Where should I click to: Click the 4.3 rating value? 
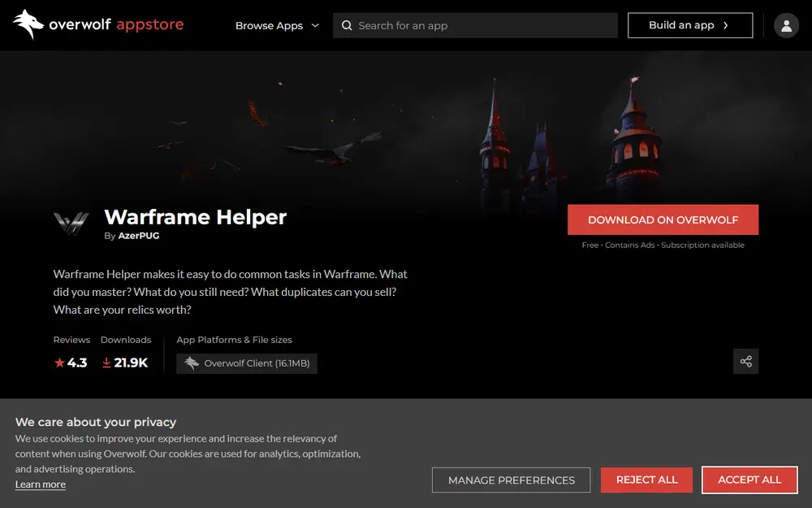[77, 363]
